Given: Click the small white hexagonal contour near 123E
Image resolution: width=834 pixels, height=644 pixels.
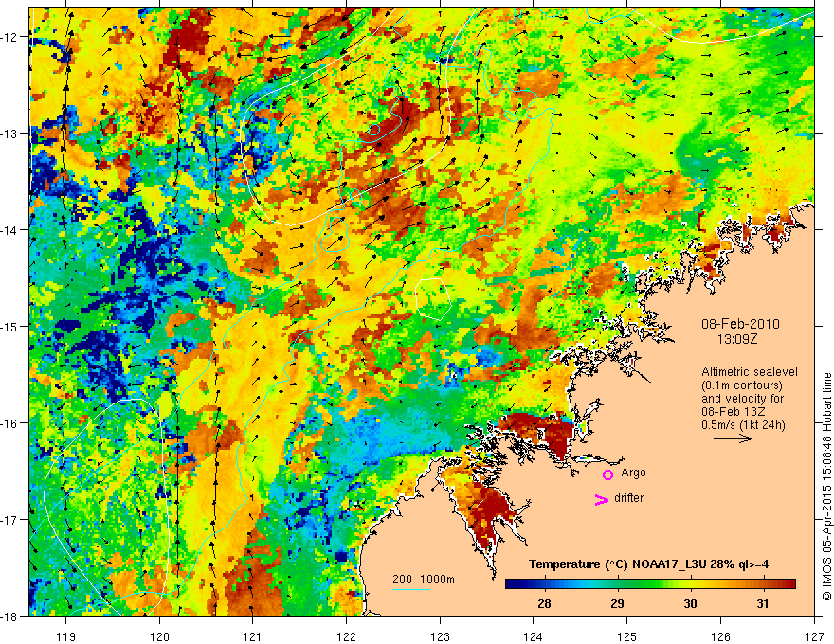Looking at the screenshot, I should 433,298.
